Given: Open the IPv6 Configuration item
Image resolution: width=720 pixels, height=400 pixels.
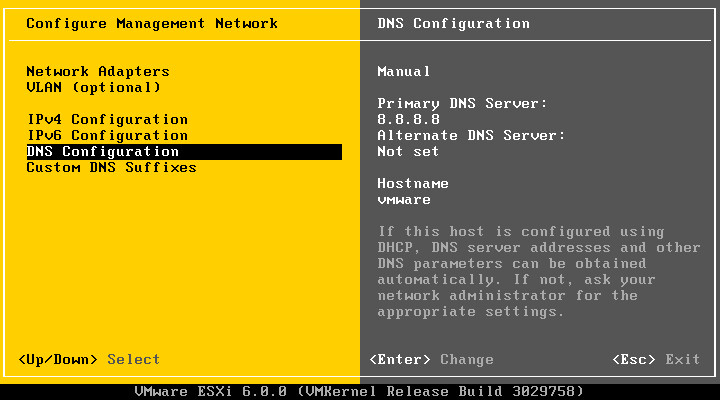Looking at the screenshot, I should 107,135.
